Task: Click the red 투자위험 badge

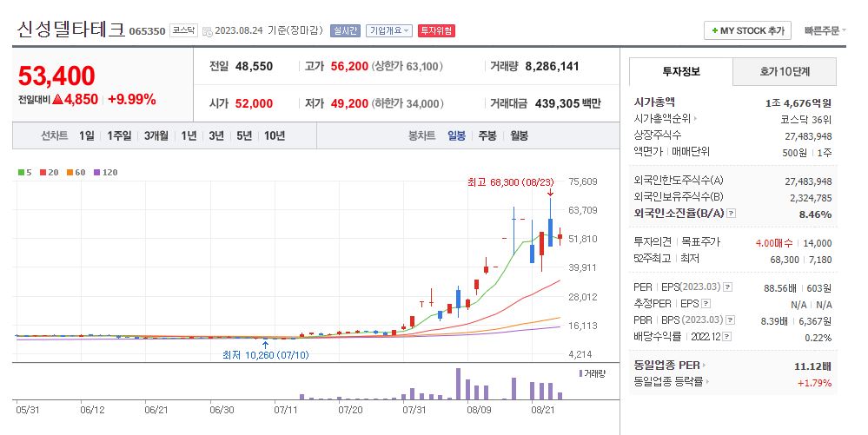Action: click(x=436, y=31)
